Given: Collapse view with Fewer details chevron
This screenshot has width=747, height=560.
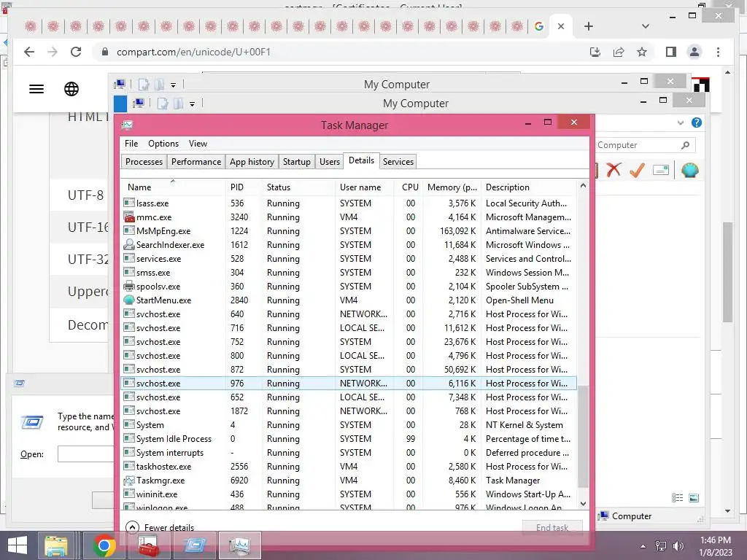Looking at the screenshot, I should click(132, 527).
